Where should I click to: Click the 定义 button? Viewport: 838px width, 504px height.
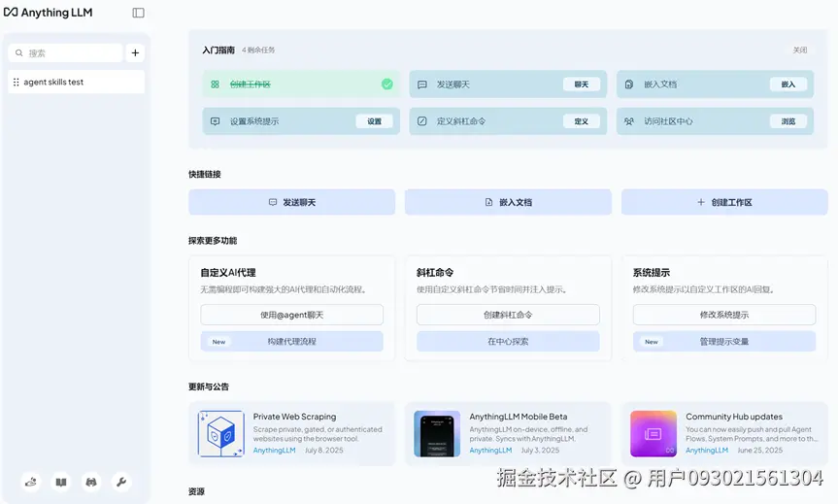[x=582, y=121]
